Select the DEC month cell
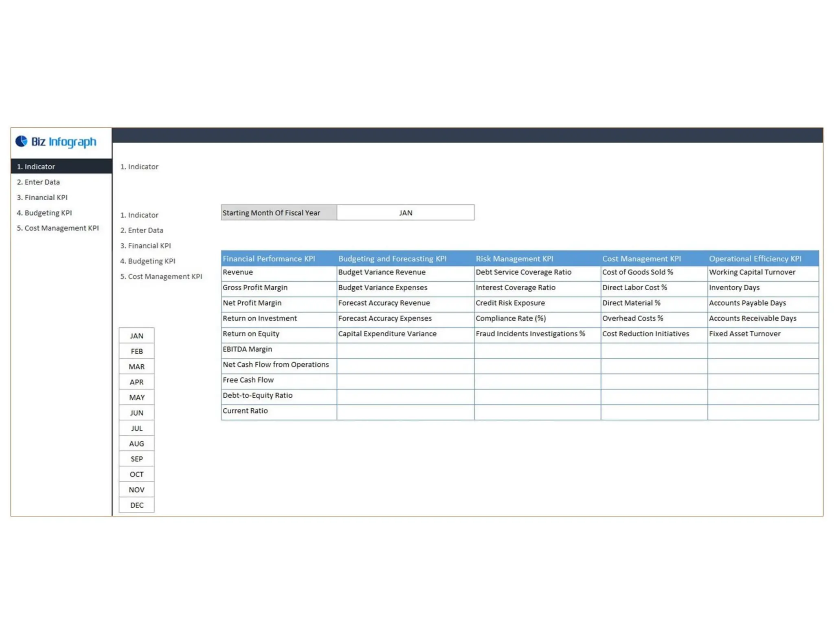This screenshot has width=834, height=644. [x=136, y=505]
